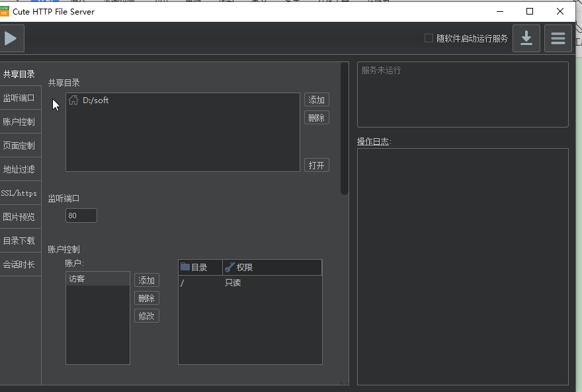Click the download arrow toolbar icon

click(526, 38)
